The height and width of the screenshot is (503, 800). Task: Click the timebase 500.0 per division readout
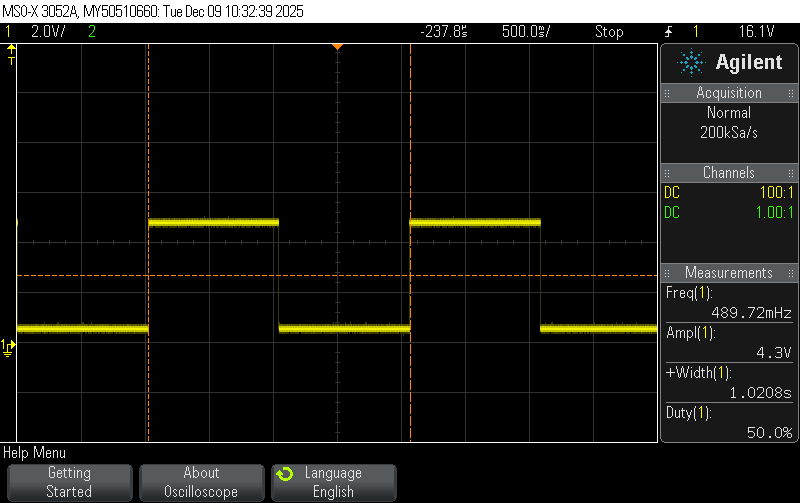click(526, 32)
